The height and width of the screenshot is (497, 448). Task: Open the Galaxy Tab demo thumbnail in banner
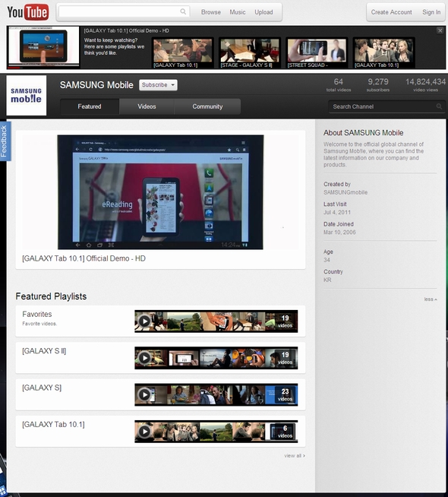click(44, 47)
